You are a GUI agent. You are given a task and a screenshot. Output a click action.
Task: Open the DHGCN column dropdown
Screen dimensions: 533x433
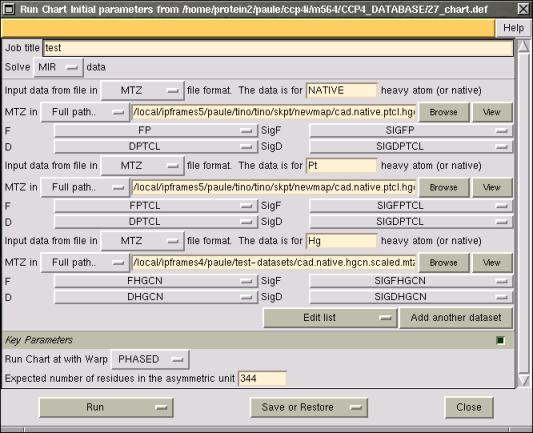[x=156, y=297]
